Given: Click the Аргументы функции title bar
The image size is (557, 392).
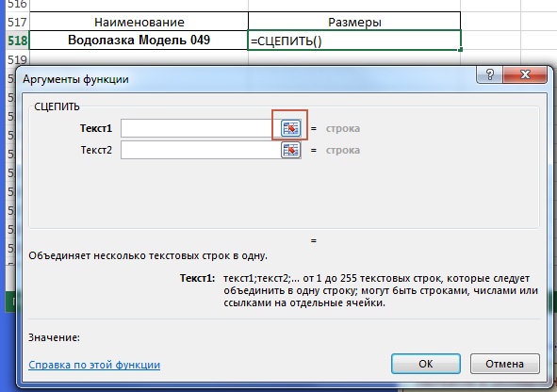Looking at the screenshot, I should [249, 79].
